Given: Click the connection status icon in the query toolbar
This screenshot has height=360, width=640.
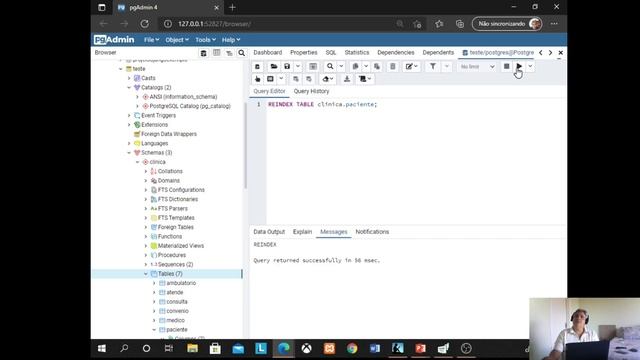Looking at the screenshot, I should [257, 67].
